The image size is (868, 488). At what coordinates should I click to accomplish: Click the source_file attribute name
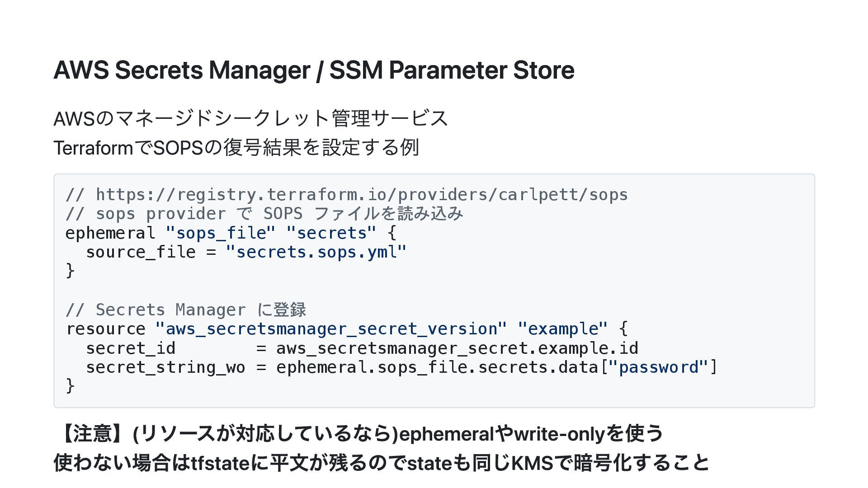[x=141, y=252]
